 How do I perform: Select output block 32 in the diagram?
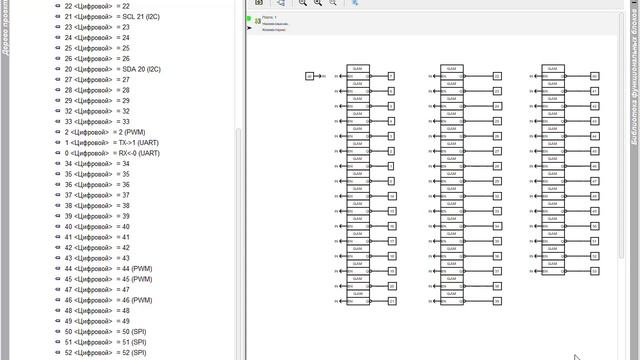(497, 196)
